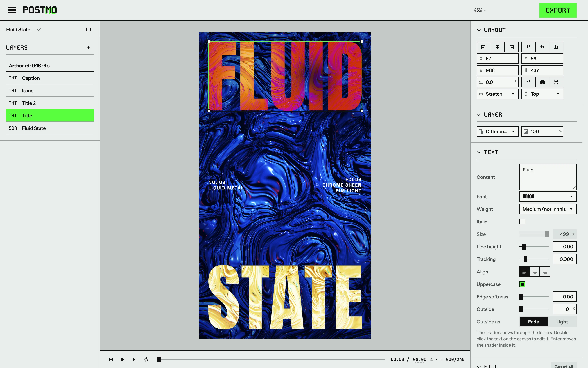Align the layer to the top edge
The height and width of the screenshot is (368, 588).
[x=528, y=47]
